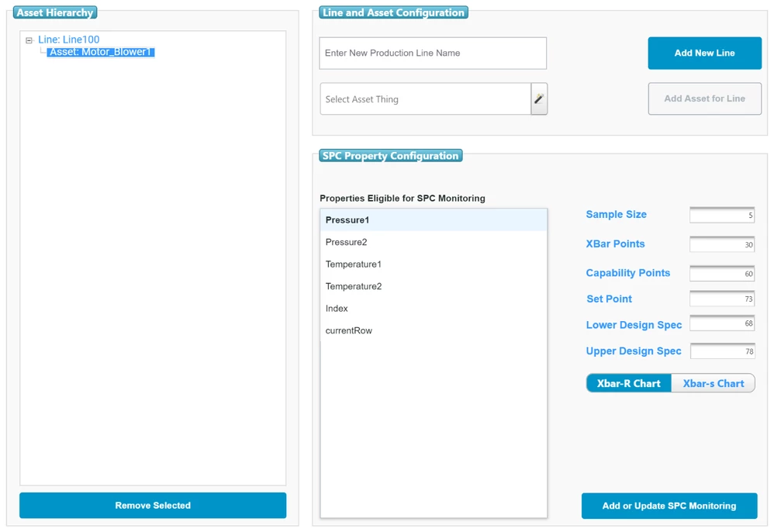Select Temperature2 in the properties list

tap(434, 286)
